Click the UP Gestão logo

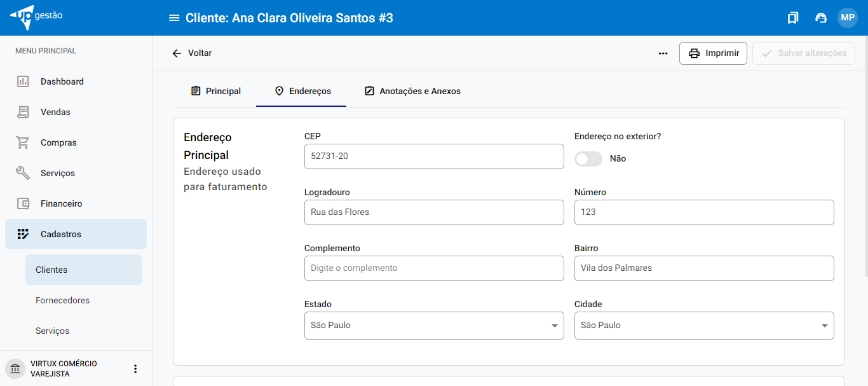[37, 17]
